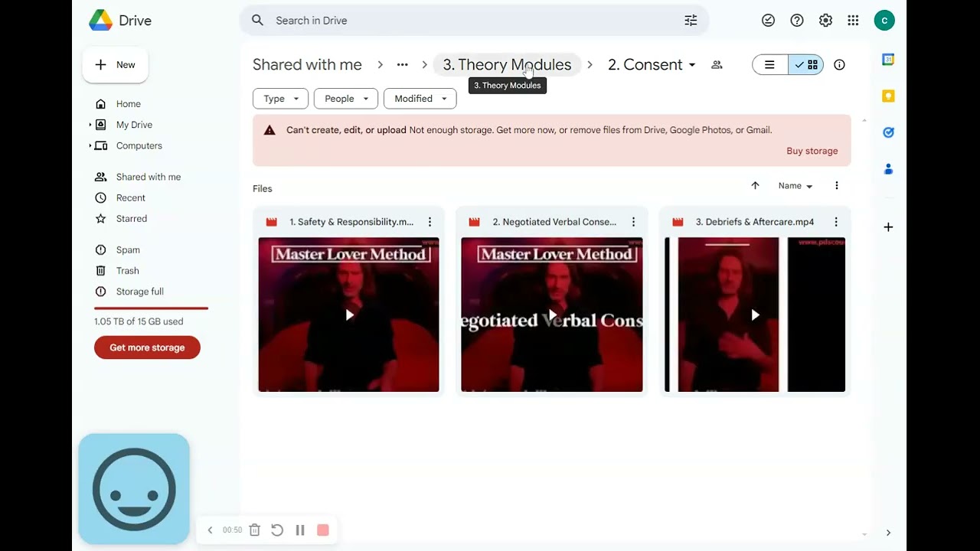The height and width of the screenshot is (551, 980).
Task: Show hidden breadcrumb folders via ellipsis
Action: coord(402,65)
